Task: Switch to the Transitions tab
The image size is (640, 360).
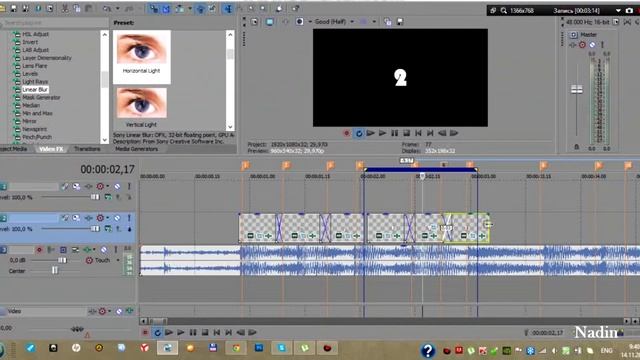Action: coord(87,149)
